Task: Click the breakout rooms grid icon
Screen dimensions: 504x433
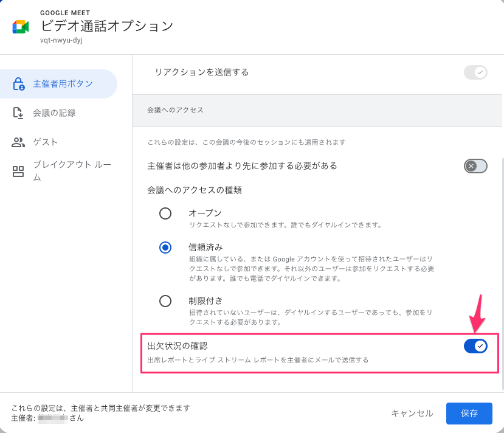Action: tap(18, 171)
